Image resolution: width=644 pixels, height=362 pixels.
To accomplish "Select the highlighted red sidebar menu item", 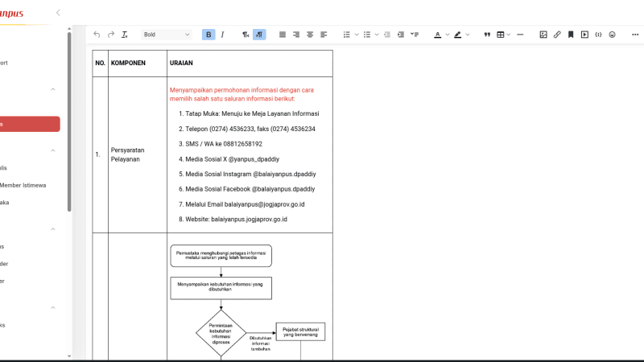I will tap(29, 124).
